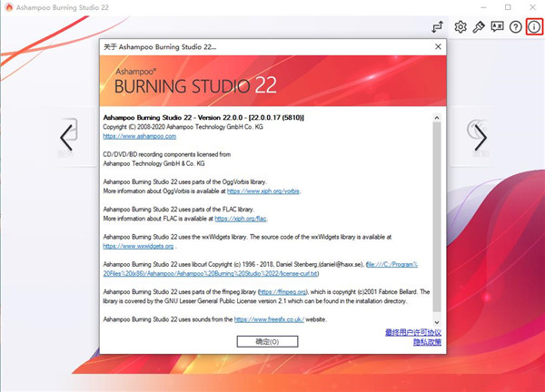Click the question mark help icon
Screen dimensions: 545x392
point(515,27)
